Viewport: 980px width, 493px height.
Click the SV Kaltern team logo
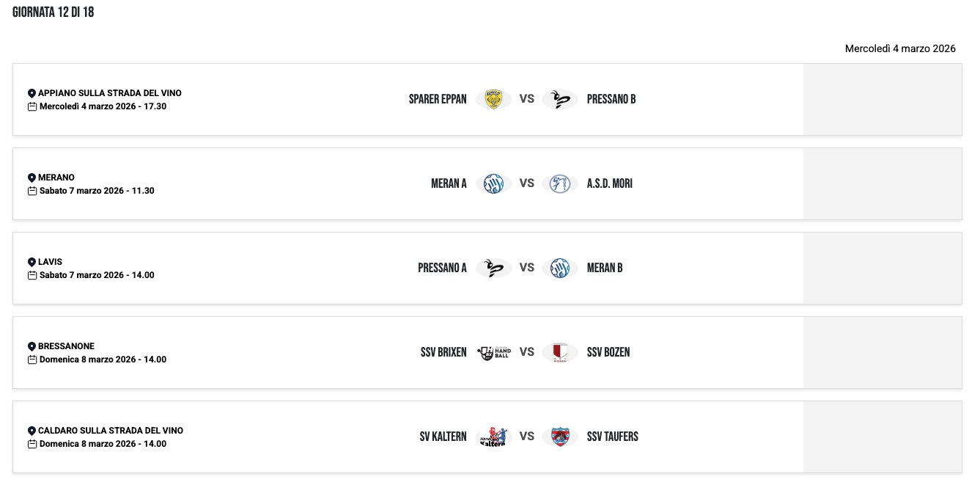[x=493, y=437]
